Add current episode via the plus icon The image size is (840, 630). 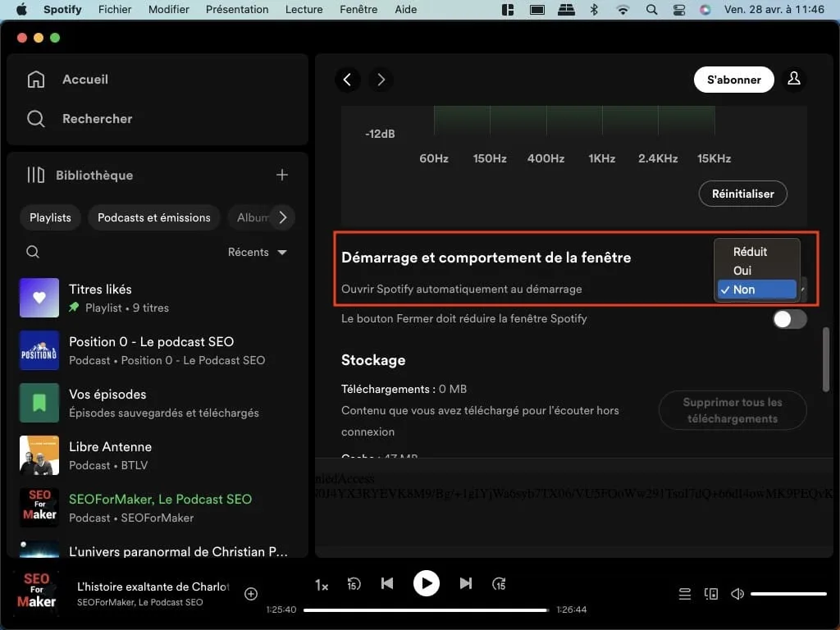(x=251, y=593)
